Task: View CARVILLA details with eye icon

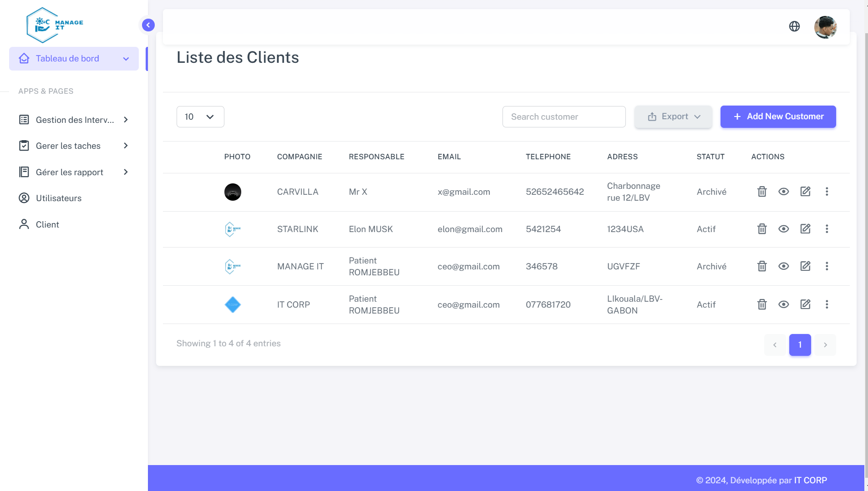Action: (783, 192)
